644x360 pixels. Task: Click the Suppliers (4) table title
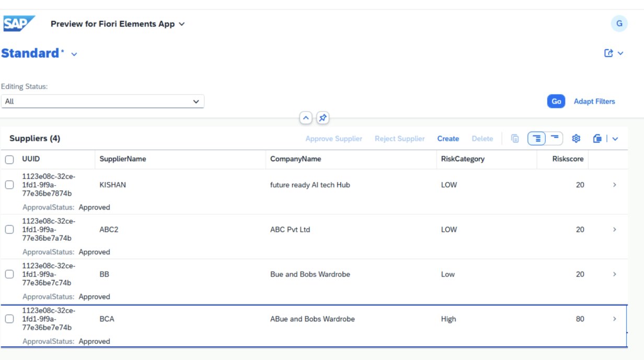click(x=34, y=139)
